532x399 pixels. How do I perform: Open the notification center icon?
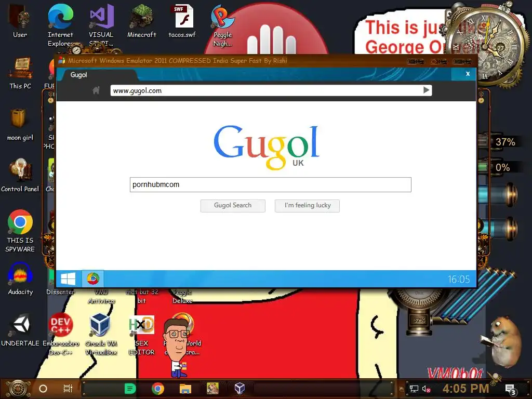[511, 389]
